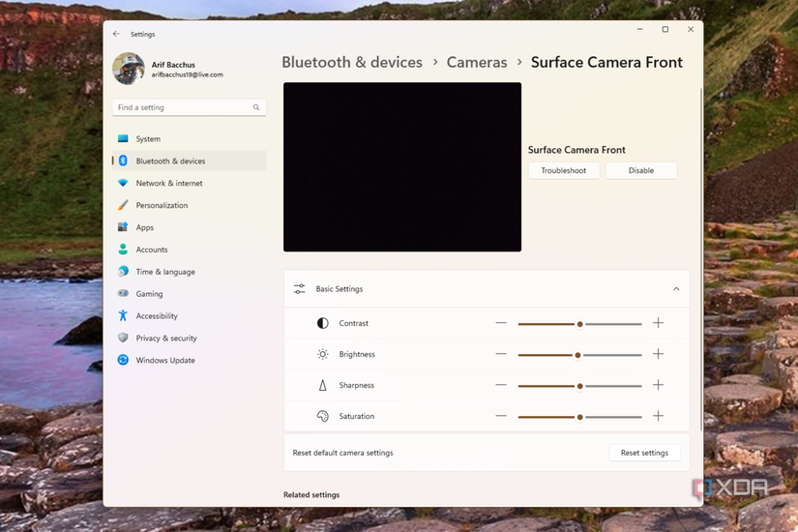This screenshot has height=532, width=798.
Task: Open the System settings page
Action: click(148, 139)
